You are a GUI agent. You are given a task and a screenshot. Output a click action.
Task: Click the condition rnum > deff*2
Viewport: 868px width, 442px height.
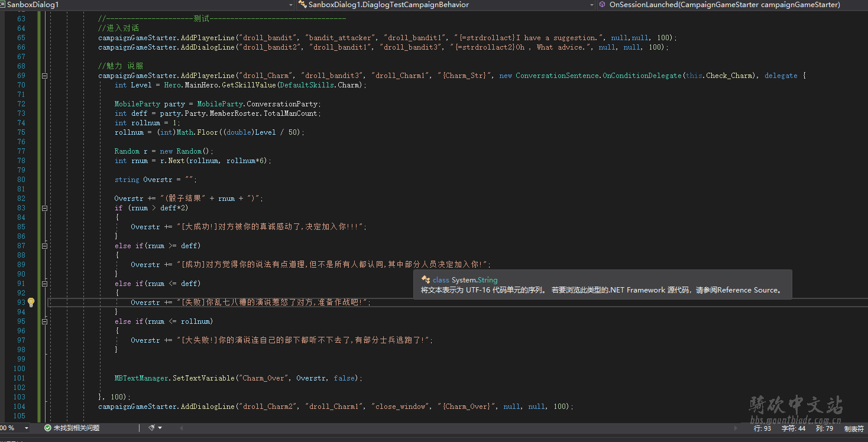(158, 208)
